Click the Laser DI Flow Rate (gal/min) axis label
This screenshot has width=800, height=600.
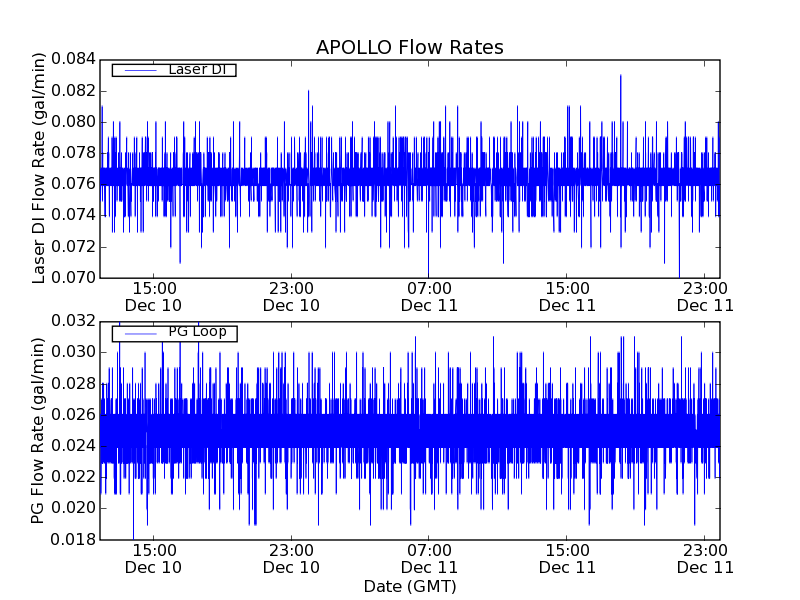39,168
